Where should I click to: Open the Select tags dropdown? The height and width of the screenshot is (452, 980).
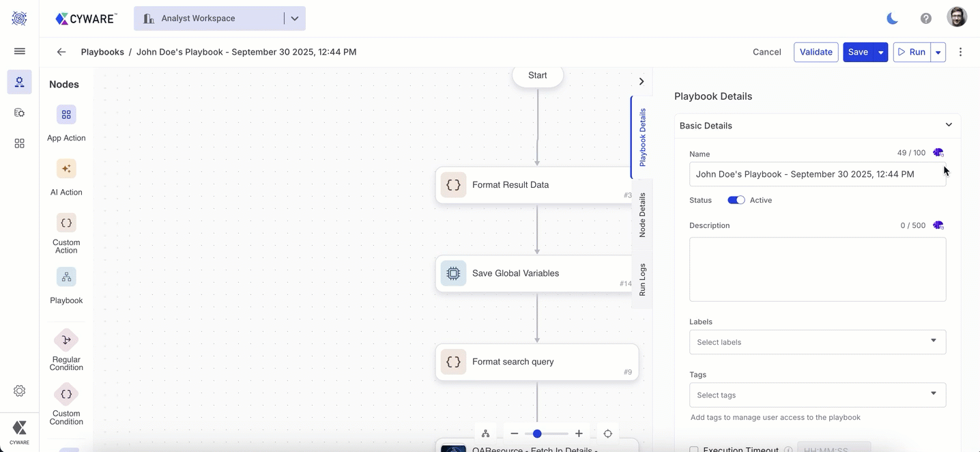pyautogui.click(x=817, y=395)
